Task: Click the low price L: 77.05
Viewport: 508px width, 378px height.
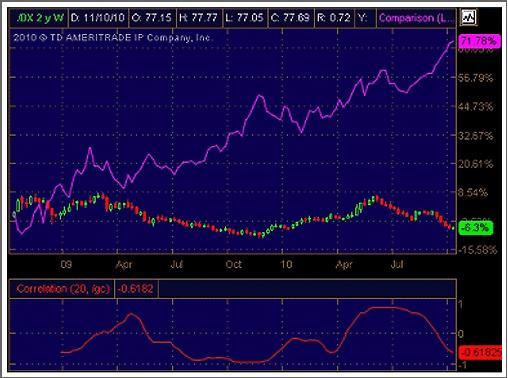Action: pyautogui.click(x=245, y=18)
